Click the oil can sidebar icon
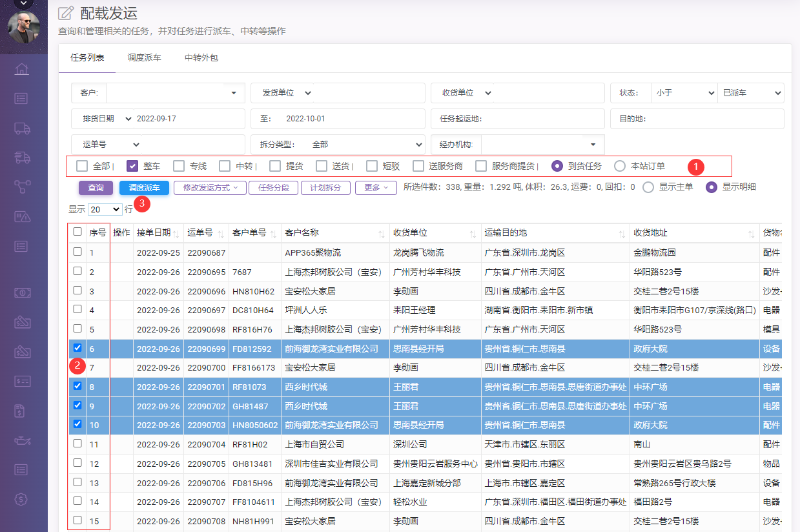This screenshot has width=800, height=532. (x=22, y=440)
